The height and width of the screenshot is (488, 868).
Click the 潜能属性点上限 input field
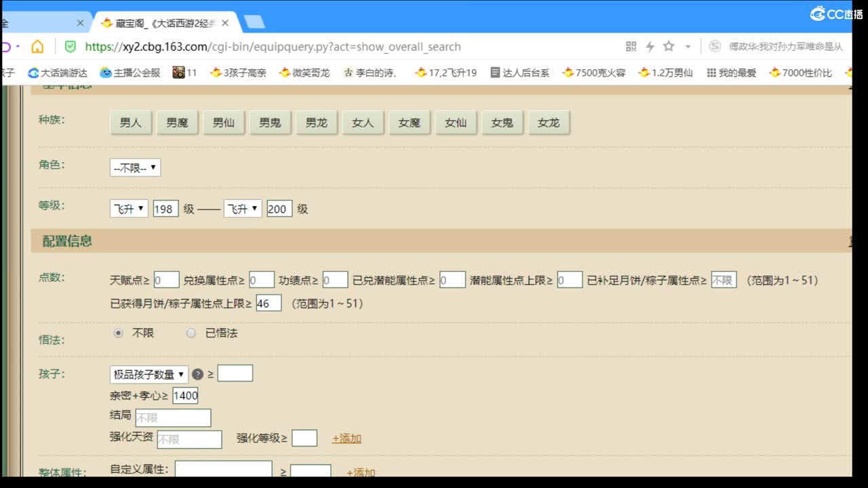[x=570, y=280]
